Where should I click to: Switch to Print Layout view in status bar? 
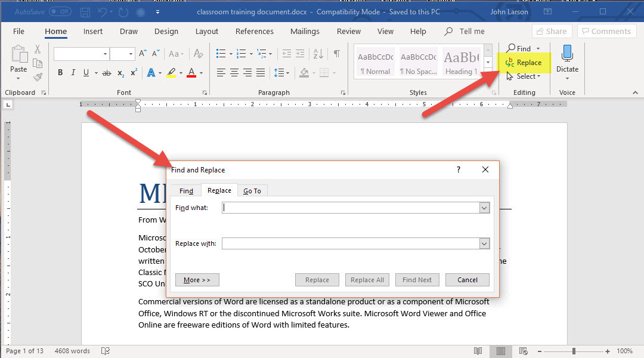tap(501, 351)
